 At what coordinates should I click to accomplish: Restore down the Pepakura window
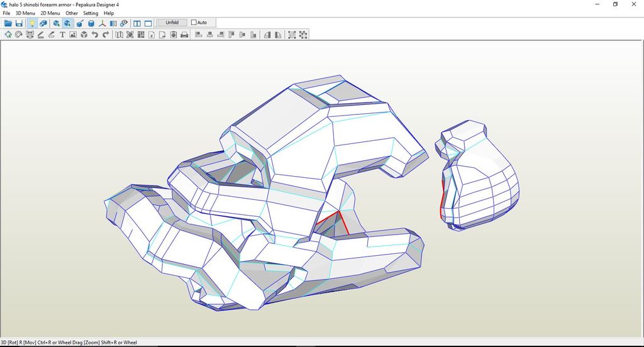coord(615,4)
